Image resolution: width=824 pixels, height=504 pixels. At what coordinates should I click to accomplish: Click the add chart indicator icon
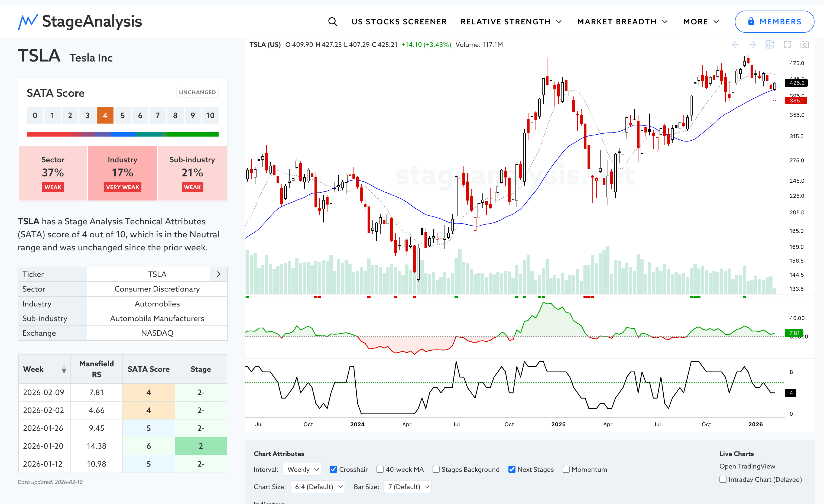tap(770, 44)
